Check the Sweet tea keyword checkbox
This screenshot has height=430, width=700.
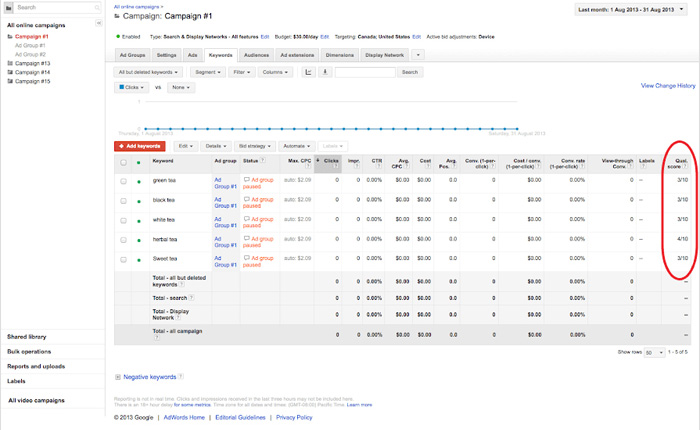click(123, 259)
